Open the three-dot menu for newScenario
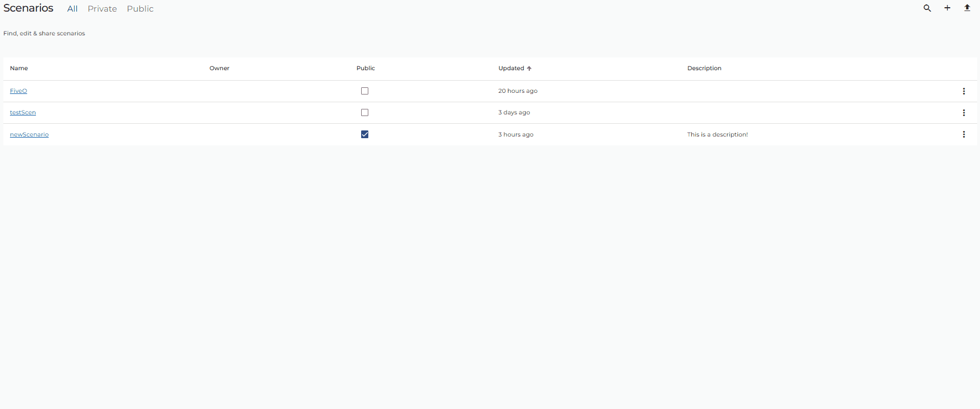Viewport: 980px width, 409px height. click(x=964, y=134)
